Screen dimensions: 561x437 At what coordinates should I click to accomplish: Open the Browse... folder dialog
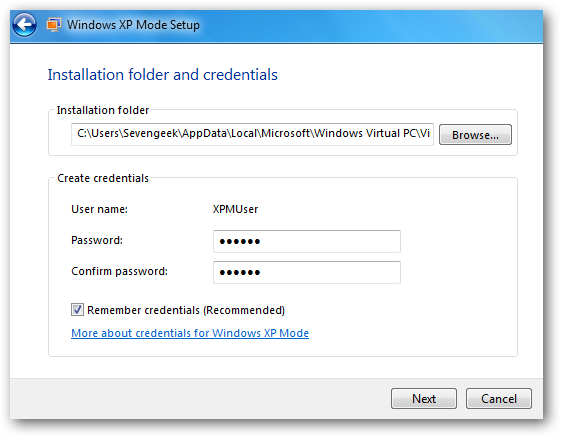click(475, 135)
